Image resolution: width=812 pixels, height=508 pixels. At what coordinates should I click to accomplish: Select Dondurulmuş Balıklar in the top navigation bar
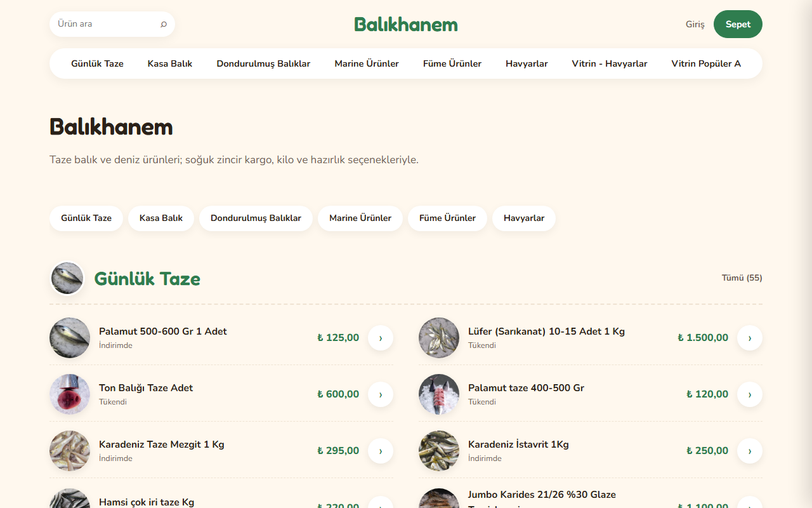coord(263,63)
